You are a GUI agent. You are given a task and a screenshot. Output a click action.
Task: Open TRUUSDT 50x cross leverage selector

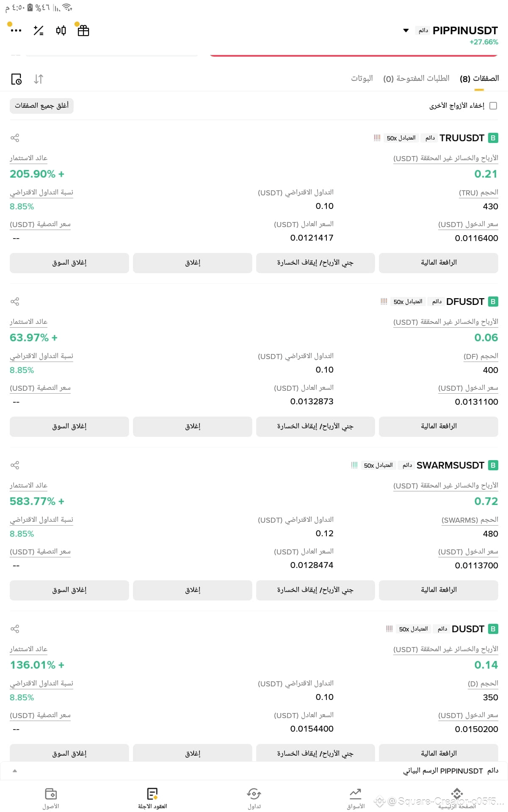[x=401, y=138]
